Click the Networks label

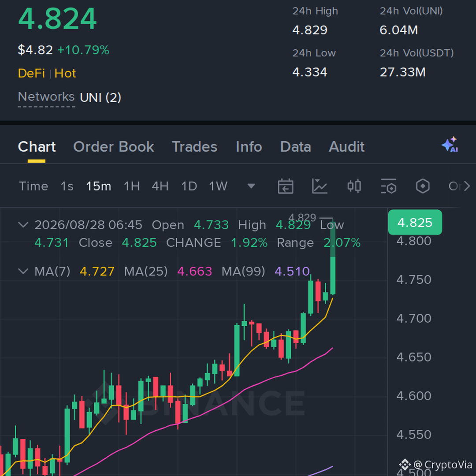point(46,97)
